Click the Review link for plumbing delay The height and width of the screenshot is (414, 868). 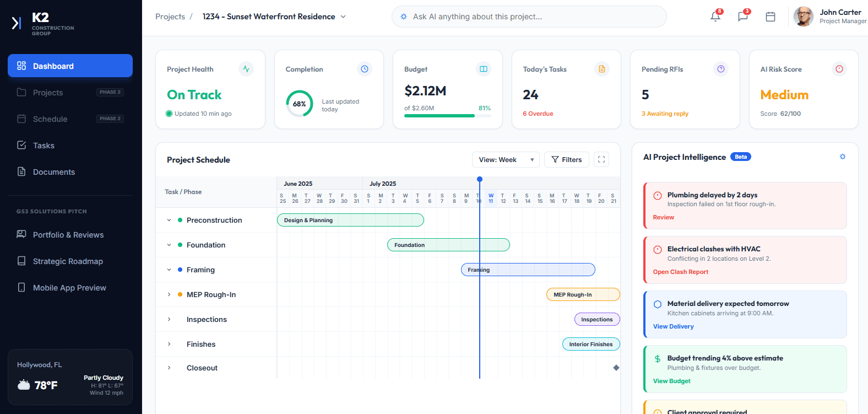click(x=663, y=217)
